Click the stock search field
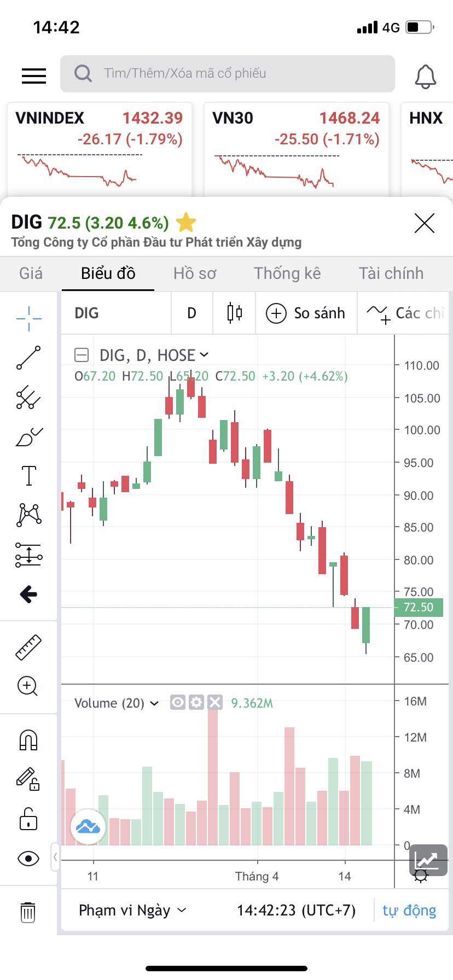Viewport: 453px width, 980px height. (x=228, y=74)
